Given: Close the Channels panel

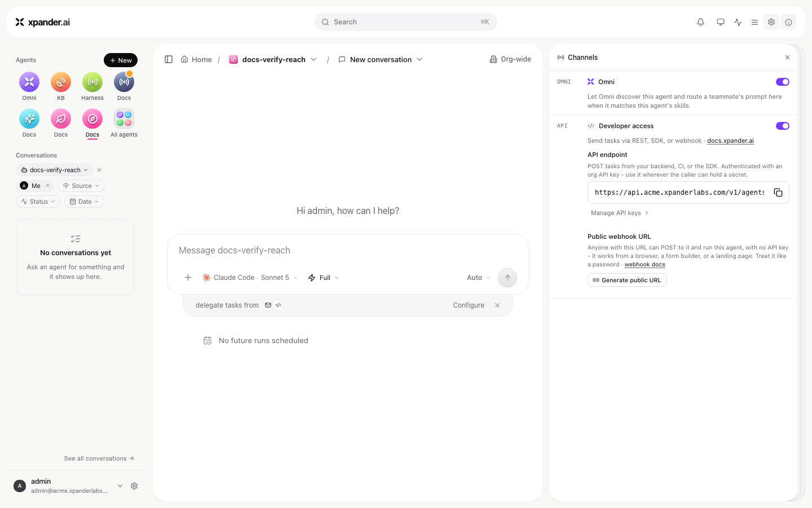Looking at the screenshot, I should pyautogui.click(x=788, y=58).
